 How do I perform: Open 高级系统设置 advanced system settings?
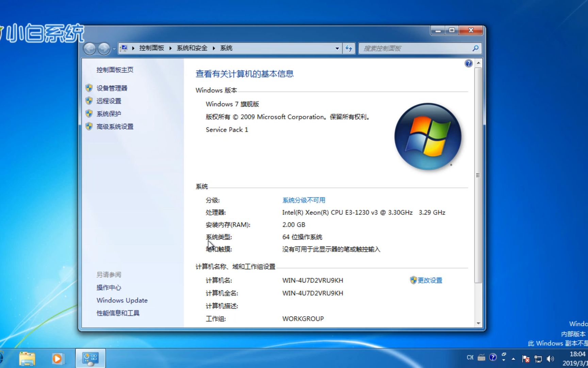click(115, 127)
